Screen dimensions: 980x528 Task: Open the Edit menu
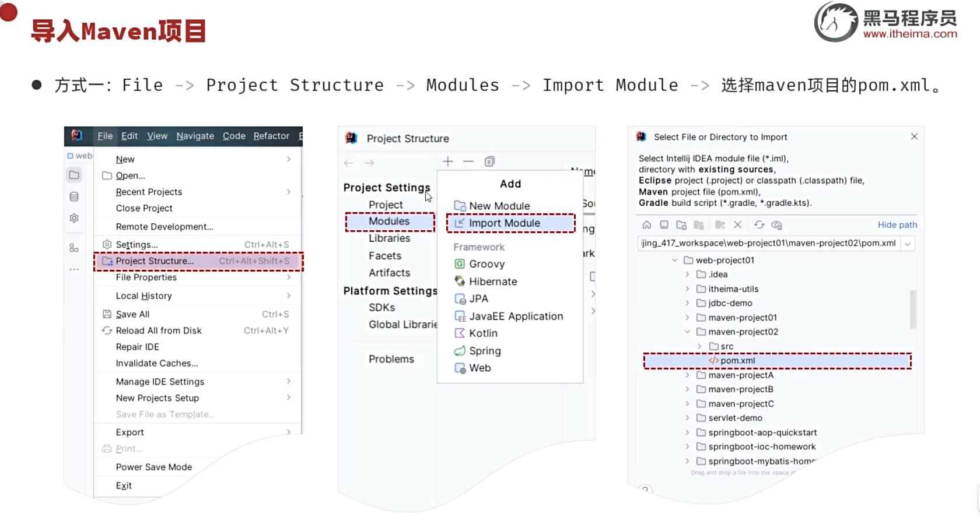point(129,136)
